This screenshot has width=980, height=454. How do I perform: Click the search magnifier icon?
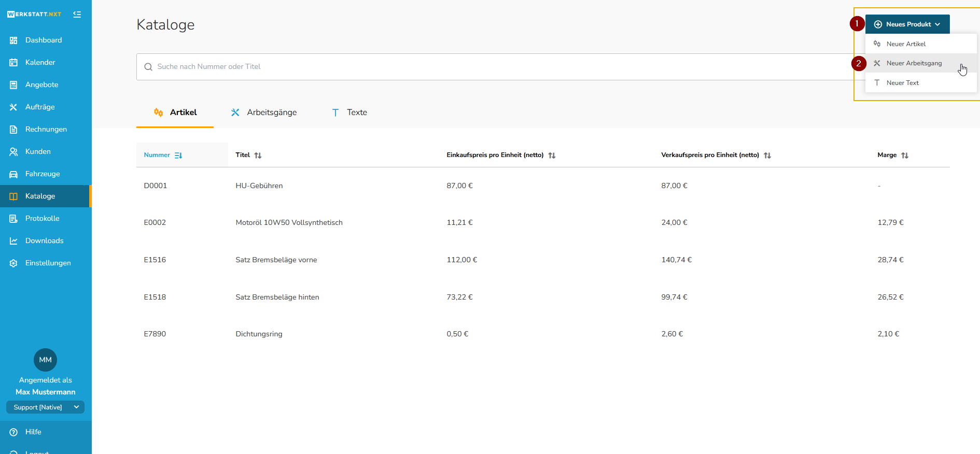coord(148,67)
